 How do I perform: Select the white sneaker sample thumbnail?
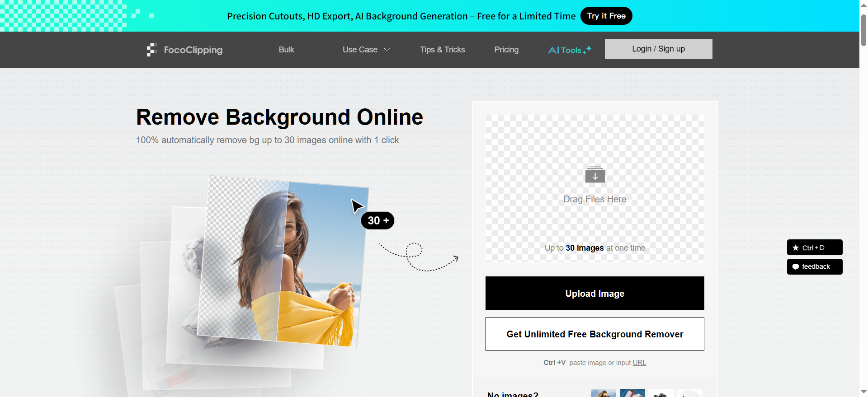[632, 393]
